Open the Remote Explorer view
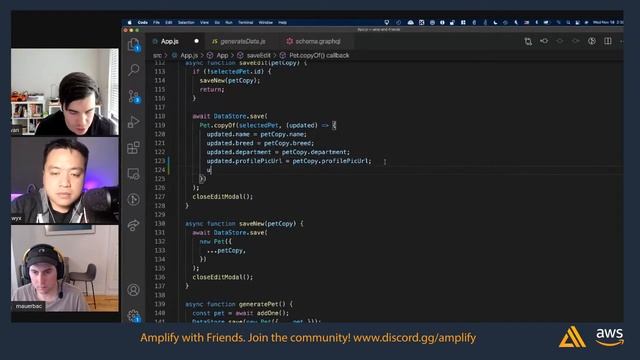Viewport: 640px width, 360px height. 133,174
